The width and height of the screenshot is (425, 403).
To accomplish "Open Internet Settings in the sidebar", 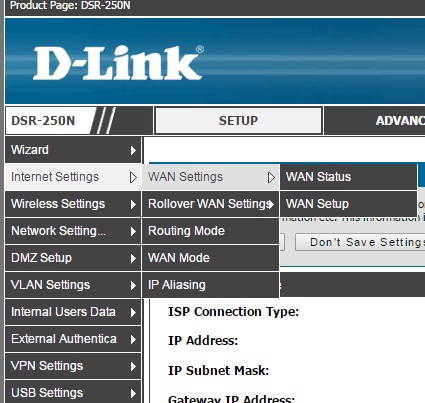I will point(73,177).
